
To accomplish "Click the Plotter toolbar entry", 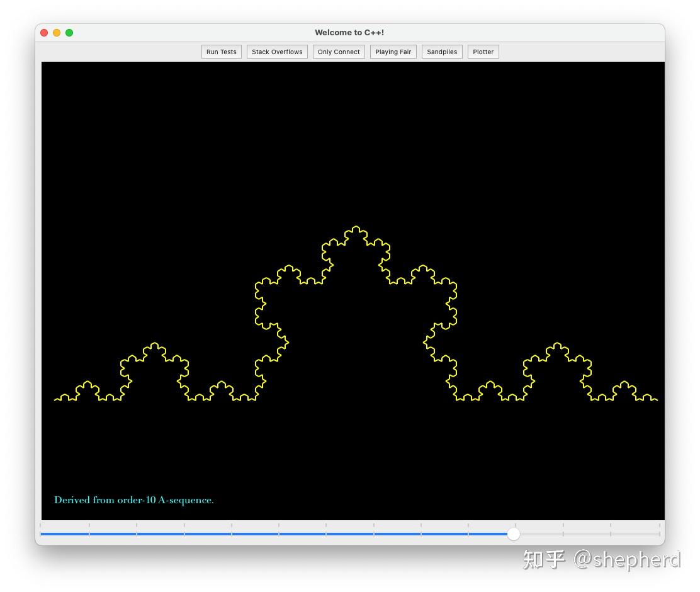I will coord(483,52).
